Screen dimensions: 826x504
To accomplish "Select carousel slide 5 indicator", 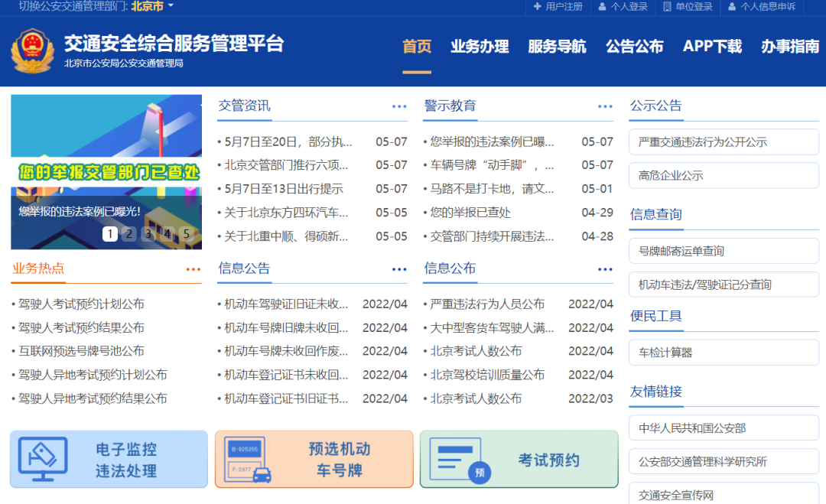I will point(187,234).
